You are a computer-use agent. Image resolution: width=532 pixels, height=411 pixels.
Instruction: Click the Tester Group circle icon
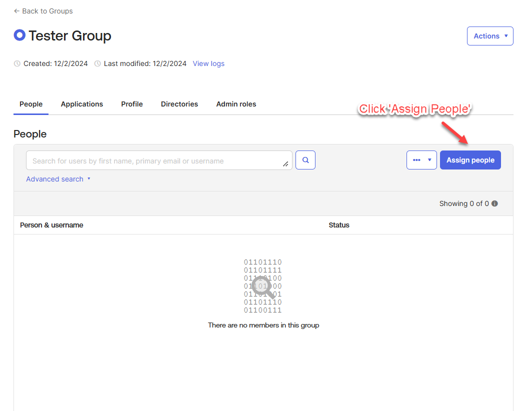19,35
